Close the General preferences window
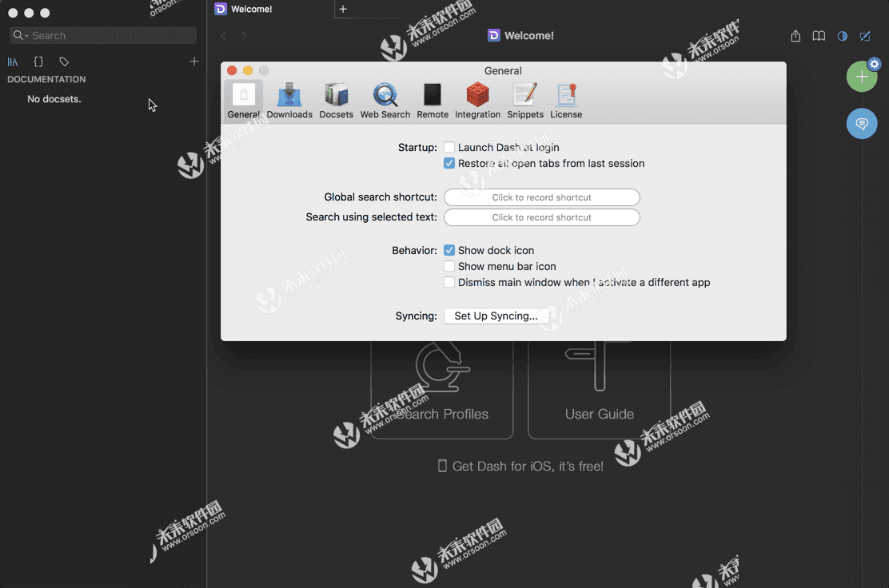This screenshot has width=889, height=588. click(232, 70)
